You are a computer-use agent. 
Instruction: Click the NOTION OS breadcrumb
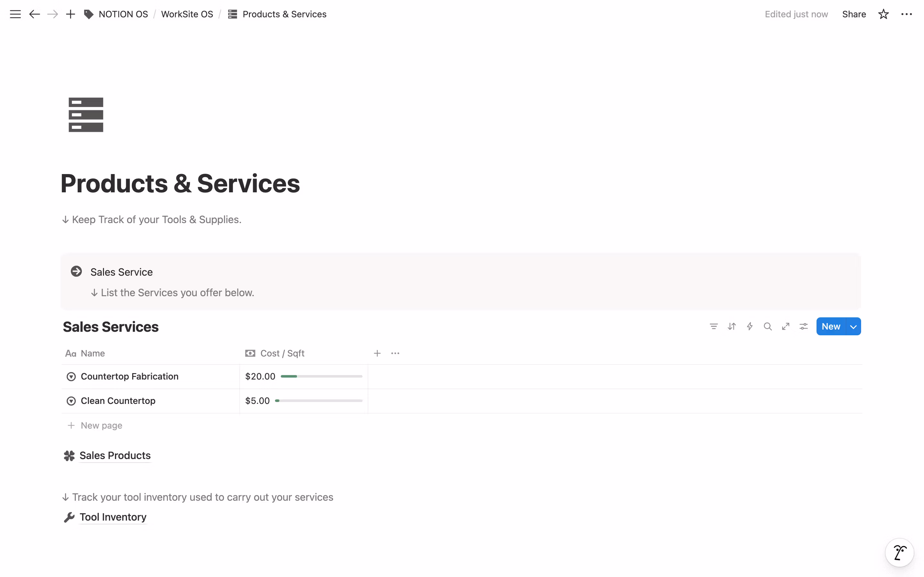[123, 14]
